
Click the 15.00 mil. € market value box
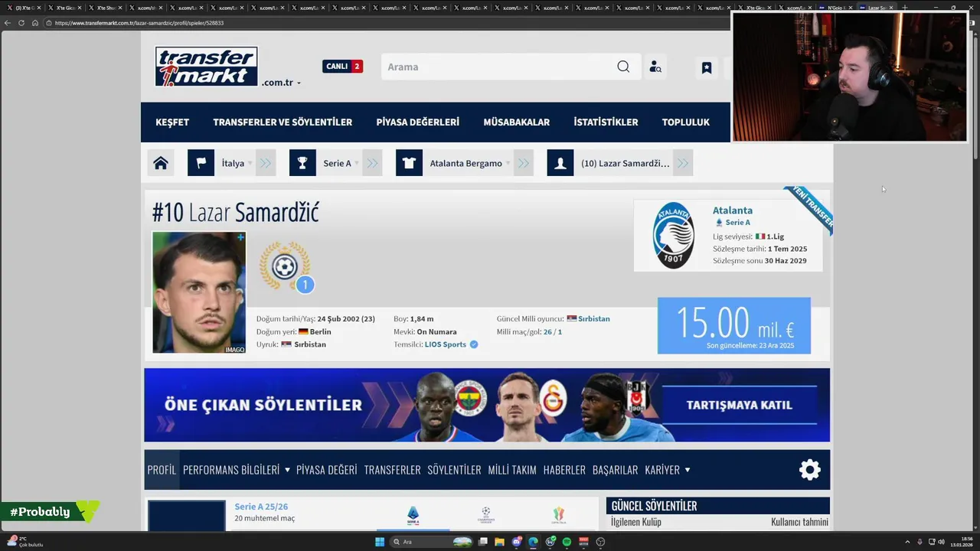[733, 326]
